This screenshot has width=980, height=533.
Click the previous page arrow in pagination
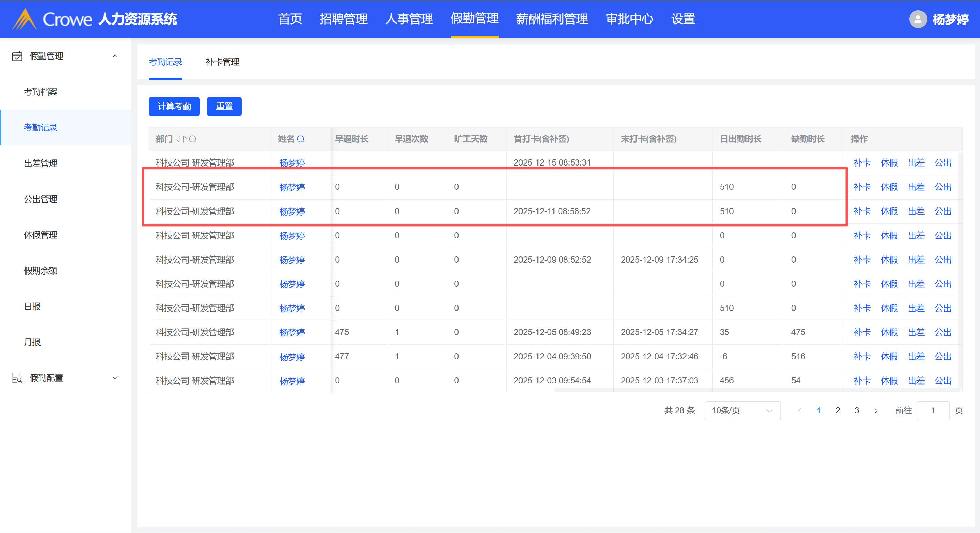coord(799,411)
